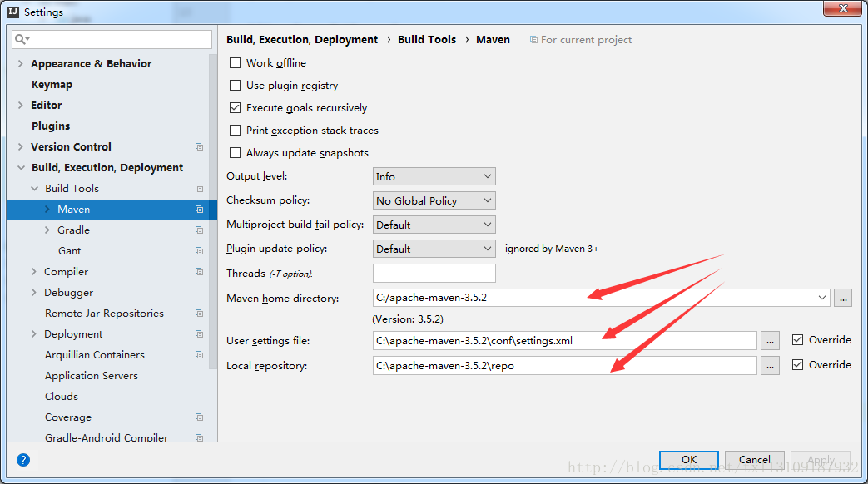Screen dimensions: 868x484
Task: Toggle Override for Local repository
Action: (x=798, y=364)
